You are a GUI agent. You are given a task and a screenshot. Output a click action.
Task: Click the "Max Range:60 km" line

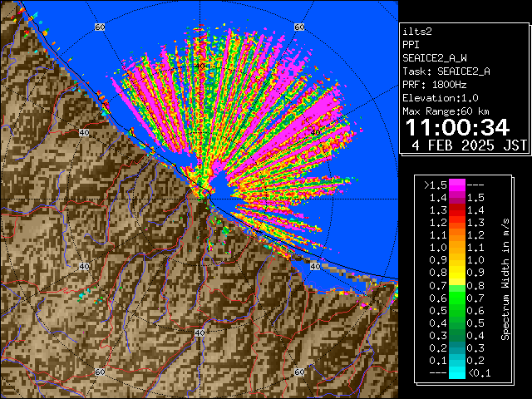click(x=446, y=111)
